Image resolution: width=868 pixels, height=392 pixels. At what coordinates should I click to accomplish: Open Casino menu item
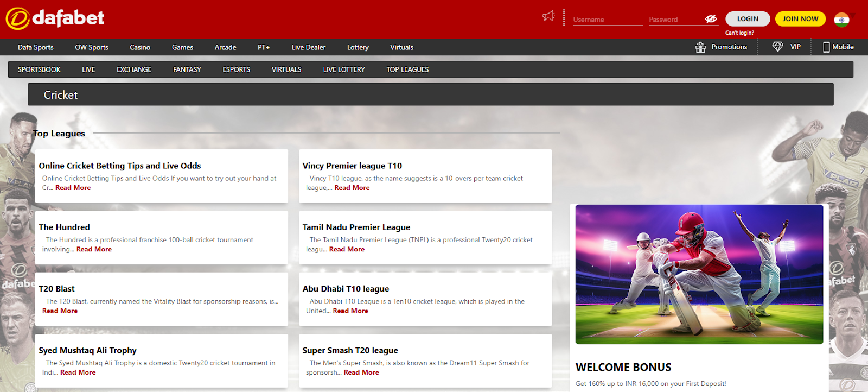click(140, 47)
